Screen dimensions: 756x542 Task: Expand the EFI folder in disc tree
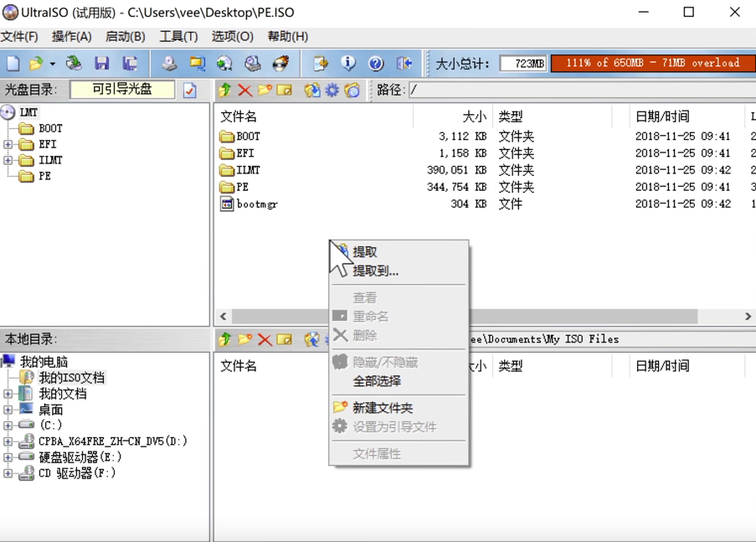coord(8,144)
